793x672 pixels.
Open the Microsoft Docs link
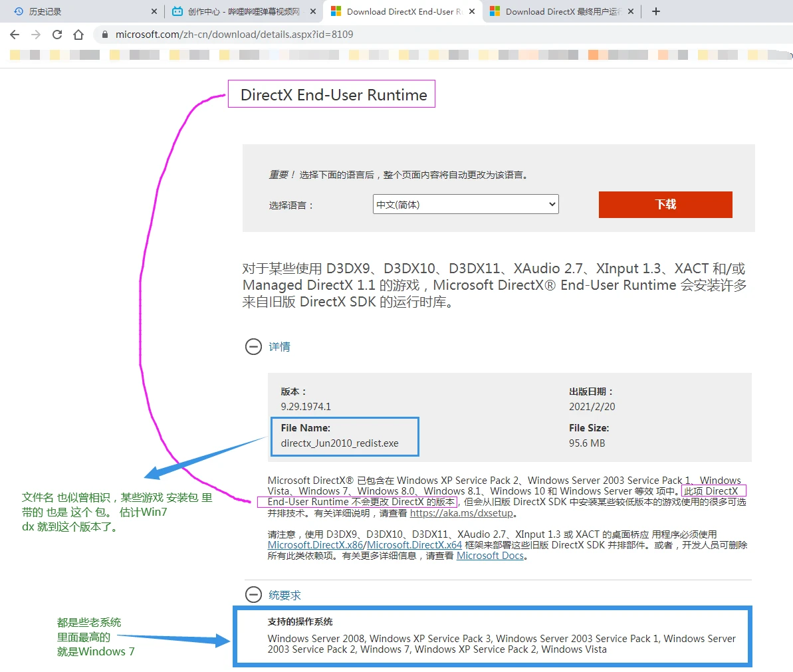click(x=490, y=556)
